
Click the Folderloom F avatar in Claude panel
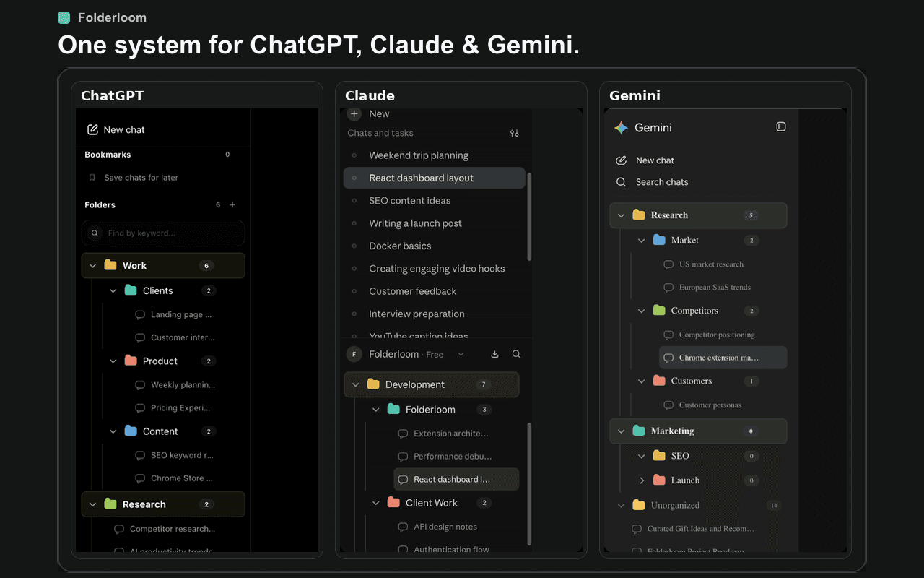(354, 354)
